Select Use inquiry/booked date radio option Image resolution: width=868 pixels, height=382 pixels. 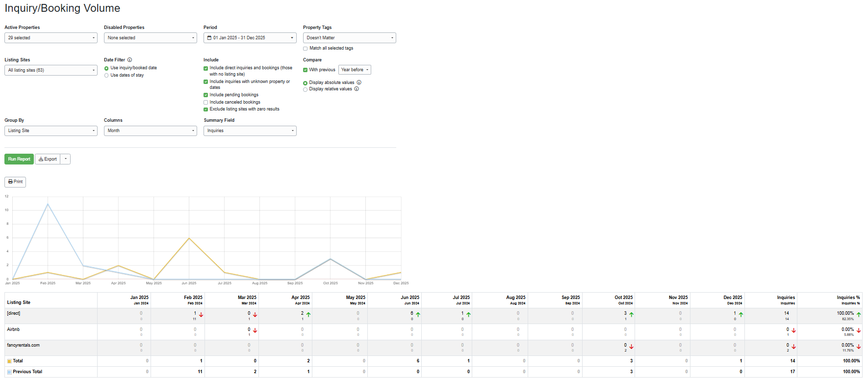click(106, 68)
